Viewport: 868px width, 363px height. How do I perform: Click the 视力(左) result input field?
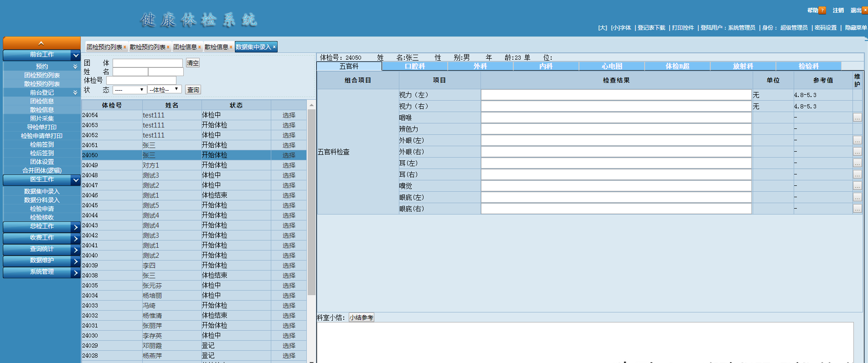click(616, 95)
